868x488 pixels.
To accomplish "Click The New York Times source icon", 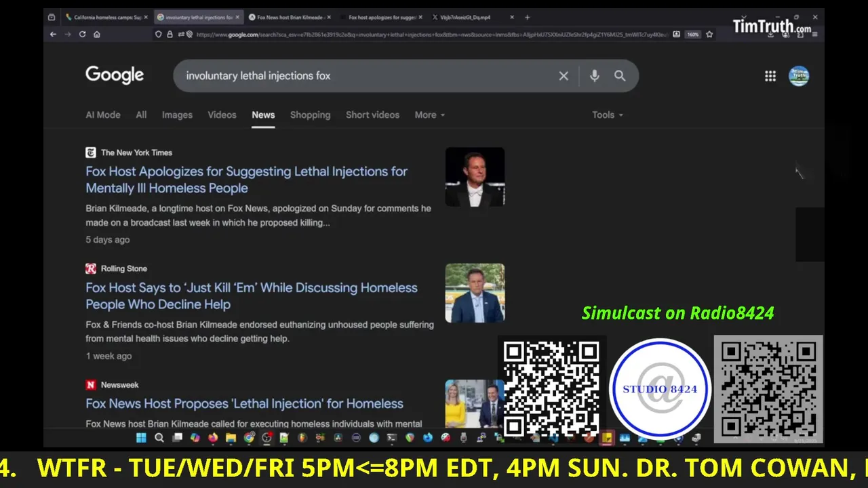I will click(91, 152).
